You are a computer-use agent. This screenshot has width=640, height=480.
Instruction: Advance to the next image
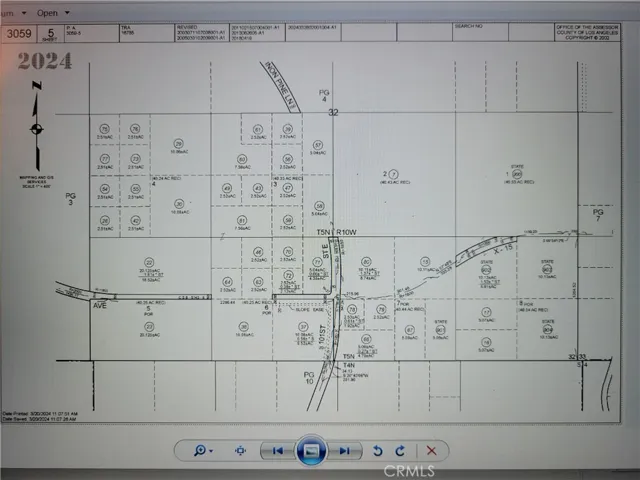tap(344, 451)
